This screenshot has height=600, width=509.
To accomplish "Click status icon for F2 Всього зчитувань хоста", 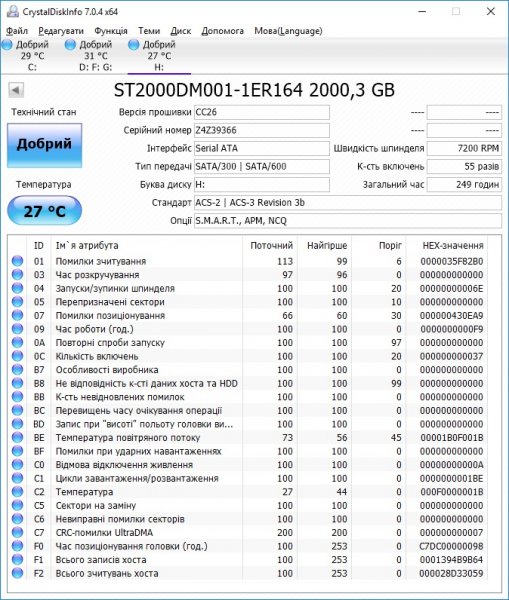I will [17, 573].
